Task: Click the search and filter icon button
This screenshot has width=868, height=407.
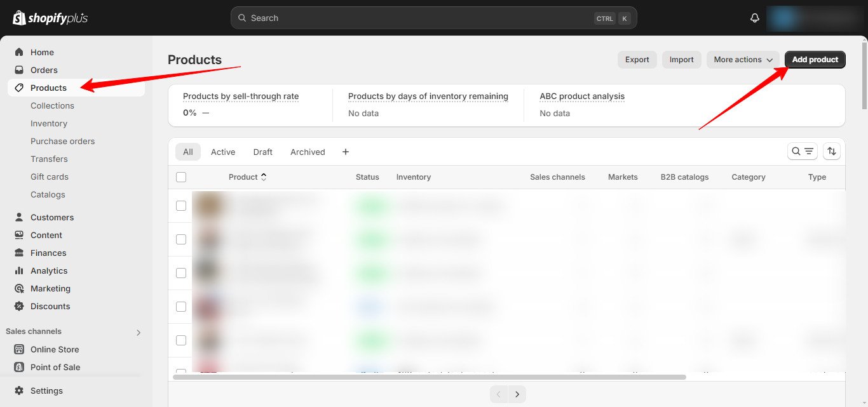Action: pyautogui.click(x=802, y=151)
